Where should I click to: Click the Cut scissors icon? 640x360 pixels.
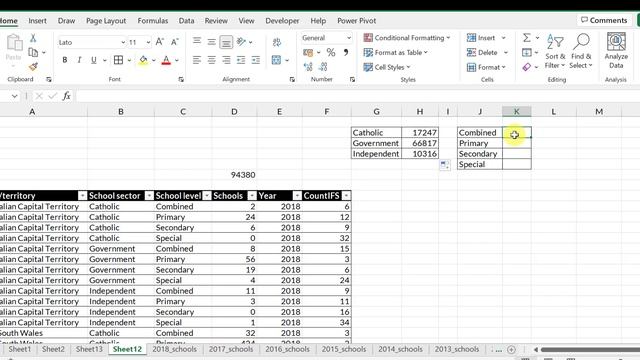tap(33, 38)
